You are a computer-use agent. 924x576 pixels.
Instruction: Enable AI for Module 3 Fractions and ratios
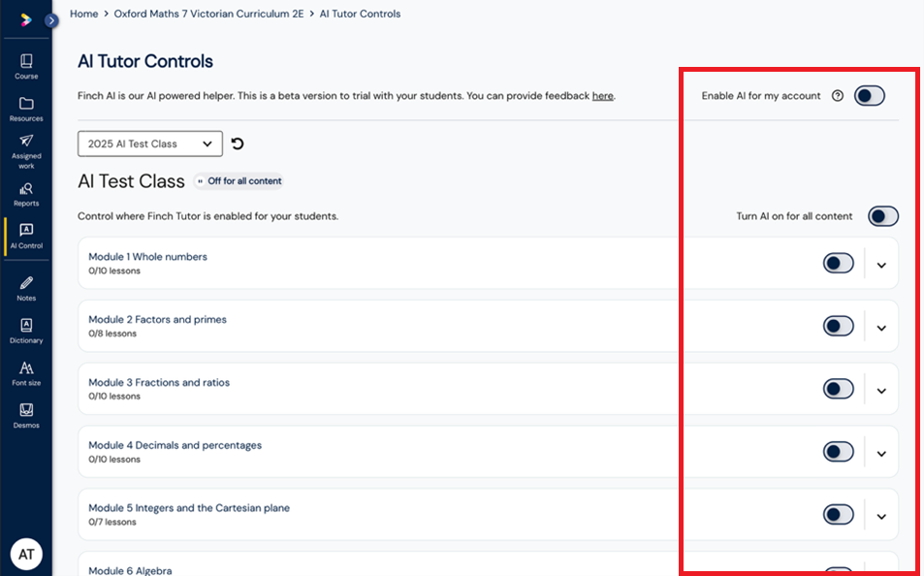838,389
